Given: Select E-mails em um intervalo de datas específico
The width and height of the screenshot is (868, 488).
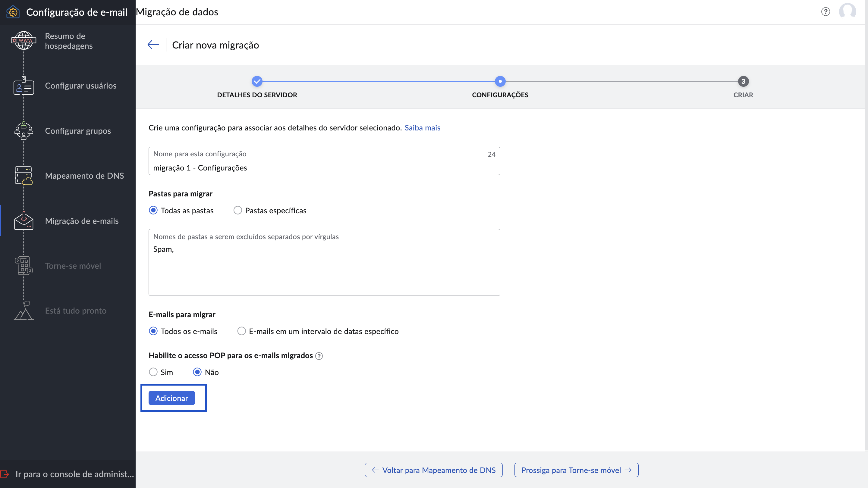Looking at the screenshot, I should pyautogui.click(x=241, y=331).
